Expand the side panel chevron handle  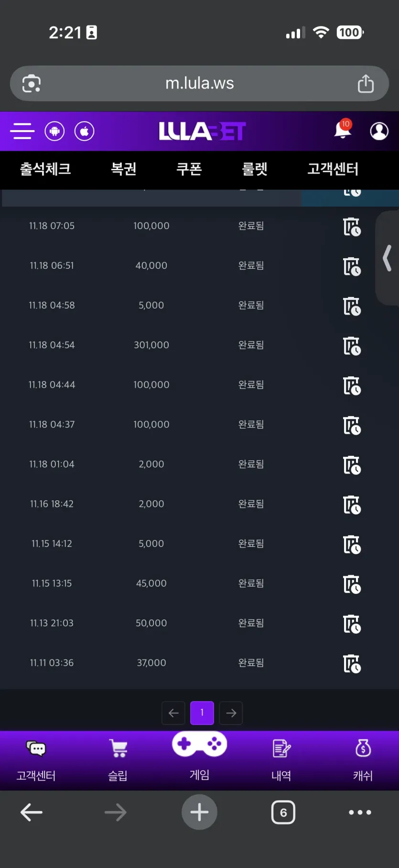[387, 258]
